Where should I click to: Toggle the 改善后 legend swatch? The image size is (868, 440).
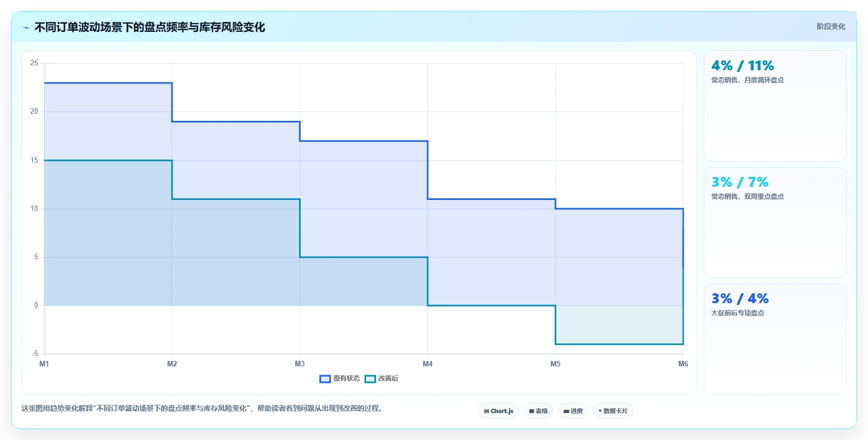coord(370,378)
